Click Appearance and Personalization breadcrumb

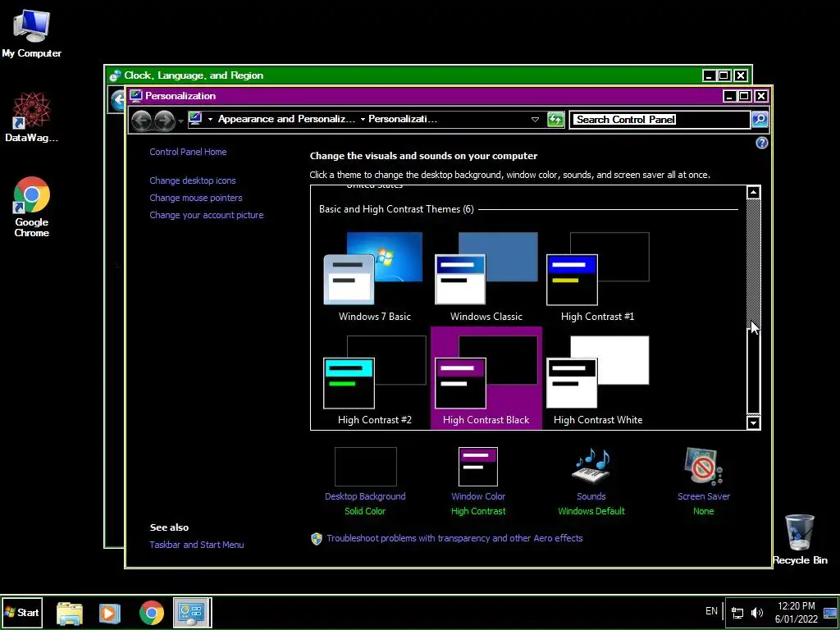pos(286,119)
